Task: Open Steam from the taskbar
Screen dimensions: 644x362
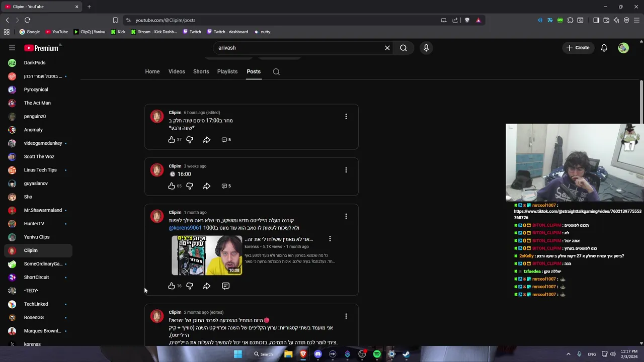Action: point(406,354)
